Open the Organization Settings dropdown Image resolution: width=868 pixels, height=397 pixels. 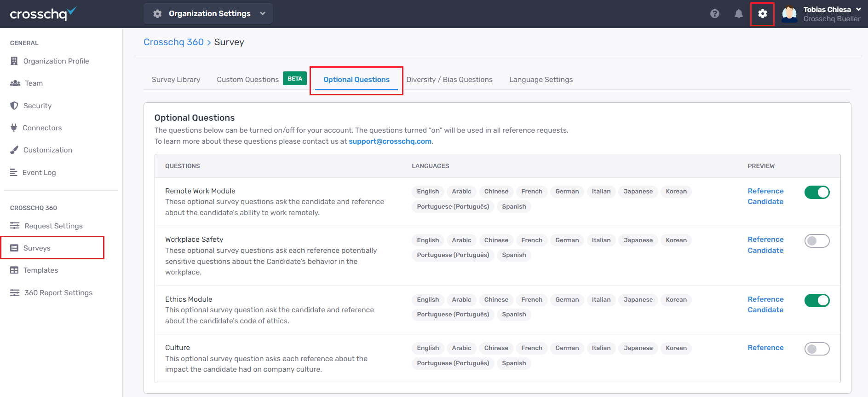pos(208,14)
